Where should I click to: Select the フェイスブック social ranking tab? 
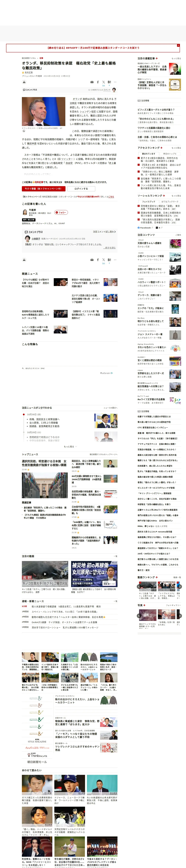(x=148, y=202)
